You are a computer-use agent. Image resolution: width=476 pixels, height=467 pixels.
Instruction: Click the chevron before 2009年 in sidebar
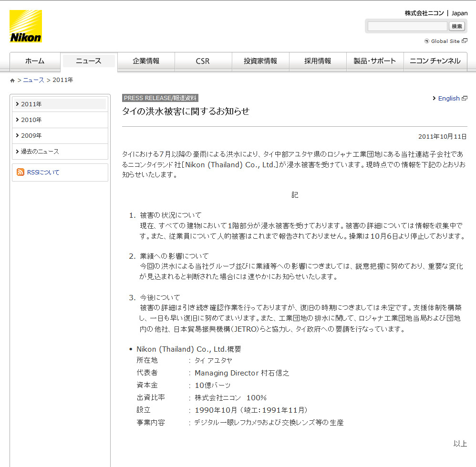tap(17, 135)
